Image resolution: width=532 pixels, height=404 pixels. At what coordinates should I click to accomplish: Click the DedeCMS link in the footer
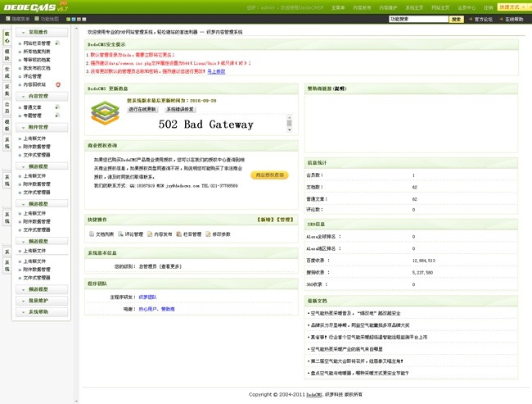(314, 395)
